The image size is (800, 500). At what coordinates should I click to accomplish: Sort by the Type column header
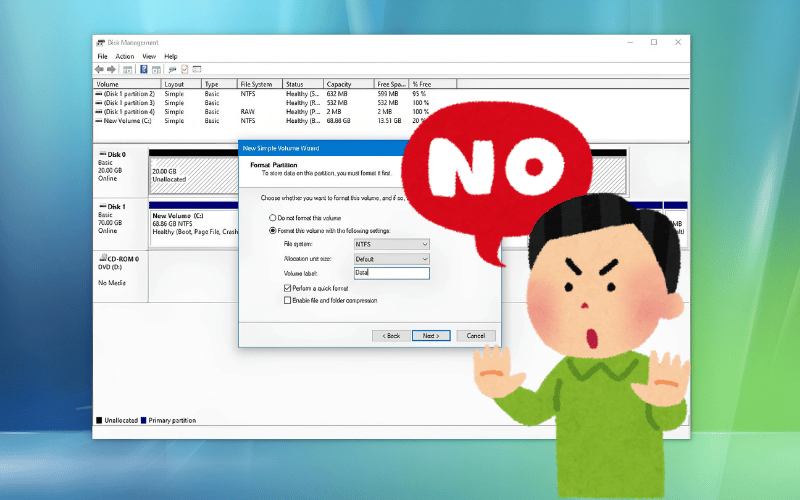coord(219,84)
